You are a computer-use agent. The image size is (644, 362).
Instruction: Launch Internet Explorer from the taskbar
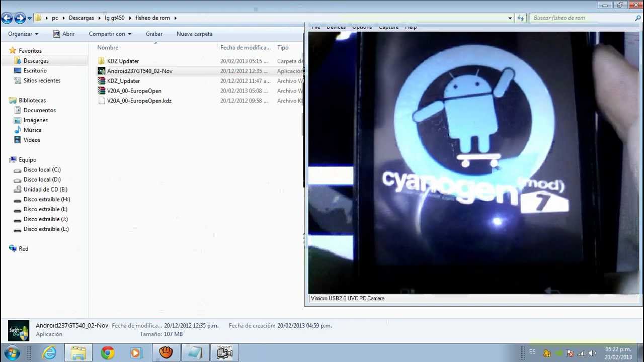(x=49, y=353)
